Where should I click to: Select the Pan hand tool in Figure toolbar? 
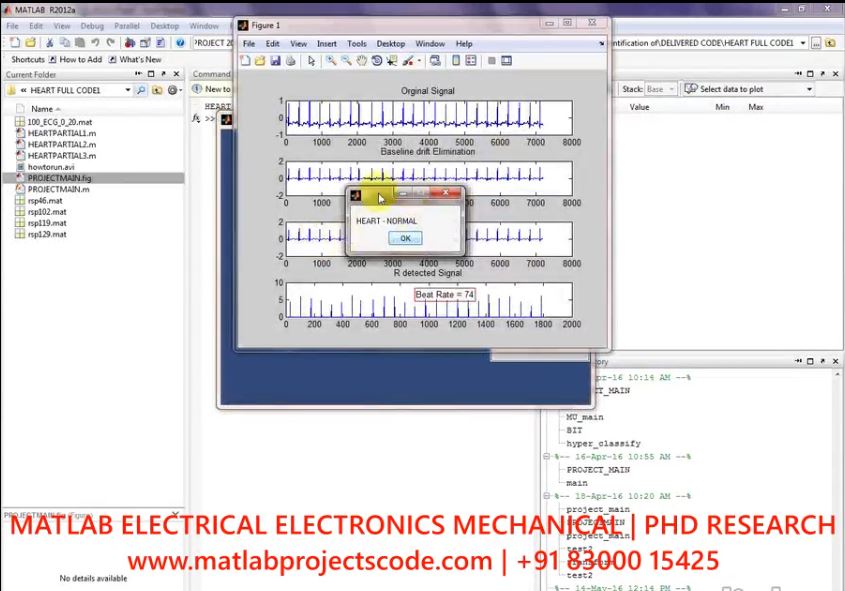(x=362, y=60)
